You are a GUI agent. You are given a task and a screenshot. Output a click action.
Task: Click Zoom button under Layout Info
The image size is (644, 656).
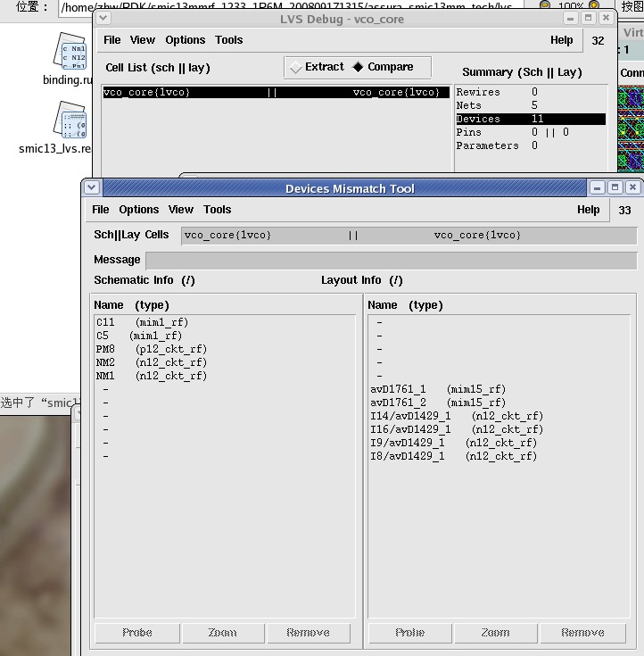coord(496,633)
